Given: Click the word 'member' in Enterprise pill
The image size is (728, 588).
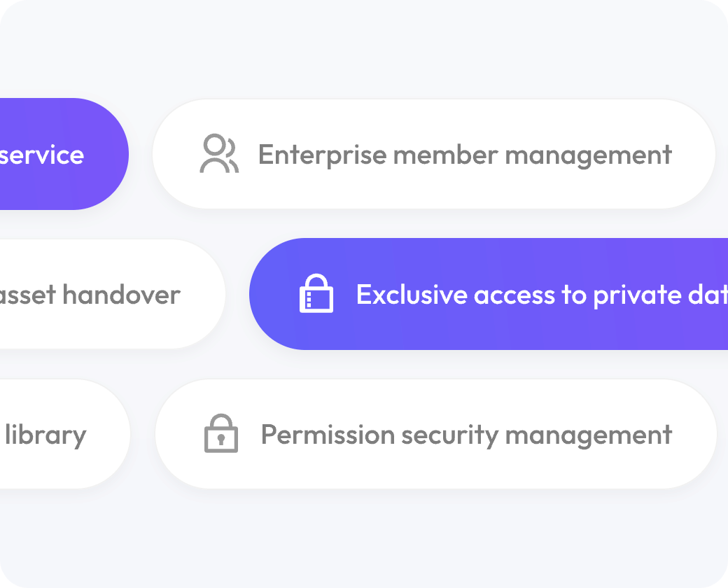Looking at the screenshot, I should point(446,155).
